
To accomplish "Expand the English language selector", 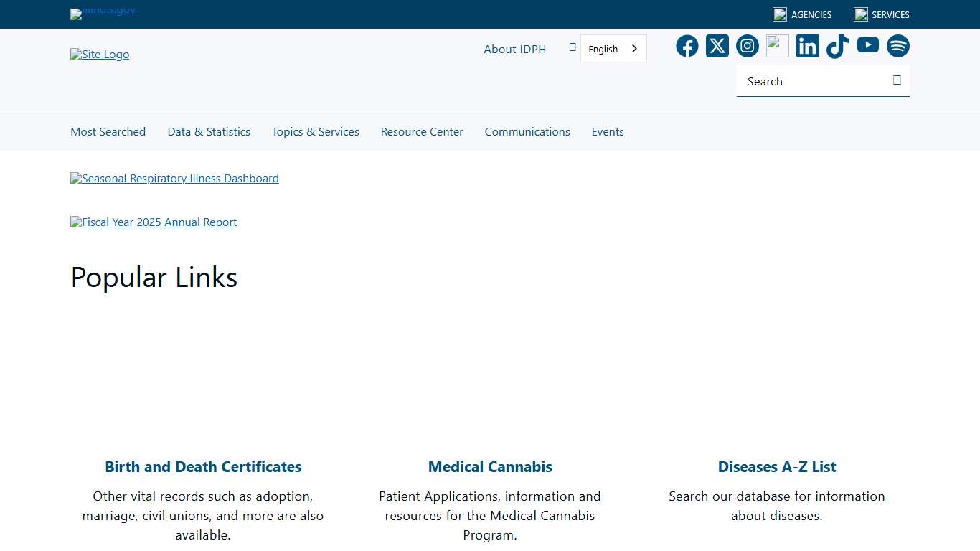I will (613, 48).
